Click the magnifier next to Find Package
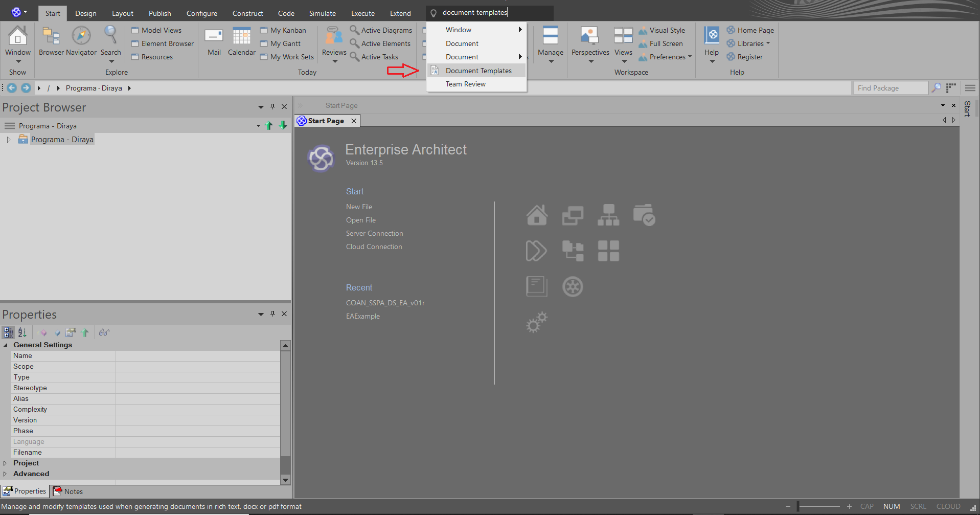The width and height of the screenshot is (980, 515). (936, 88)
